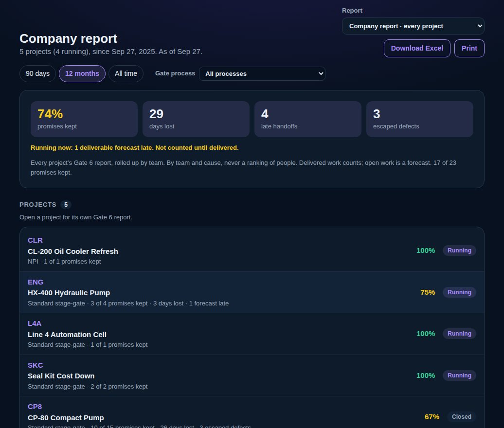
Task: Switch to All time range
Action: point(126,73)
